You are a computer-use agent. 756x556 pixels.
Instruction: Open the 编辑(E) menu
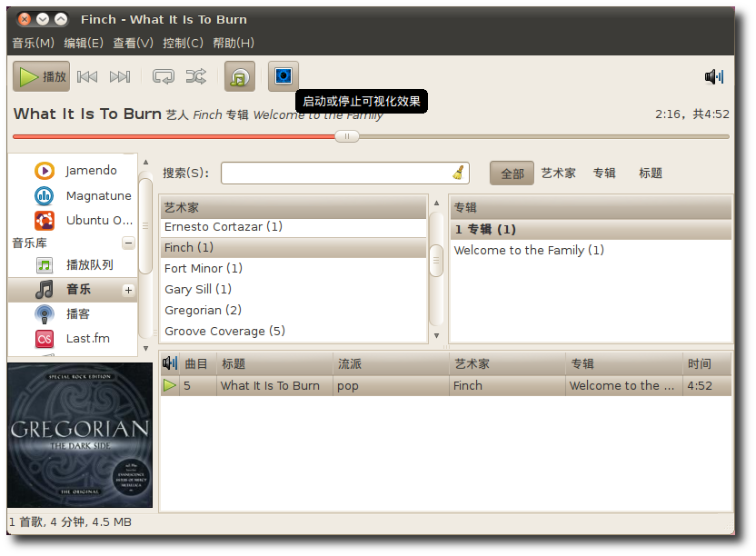click(x=84, y=43)
